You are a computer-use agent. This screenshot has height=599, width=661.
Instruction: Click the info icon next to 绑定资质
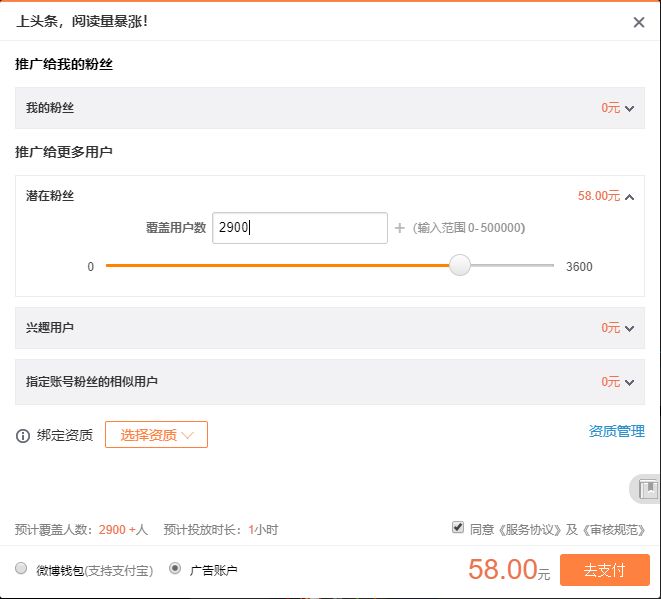pos(23,435)
